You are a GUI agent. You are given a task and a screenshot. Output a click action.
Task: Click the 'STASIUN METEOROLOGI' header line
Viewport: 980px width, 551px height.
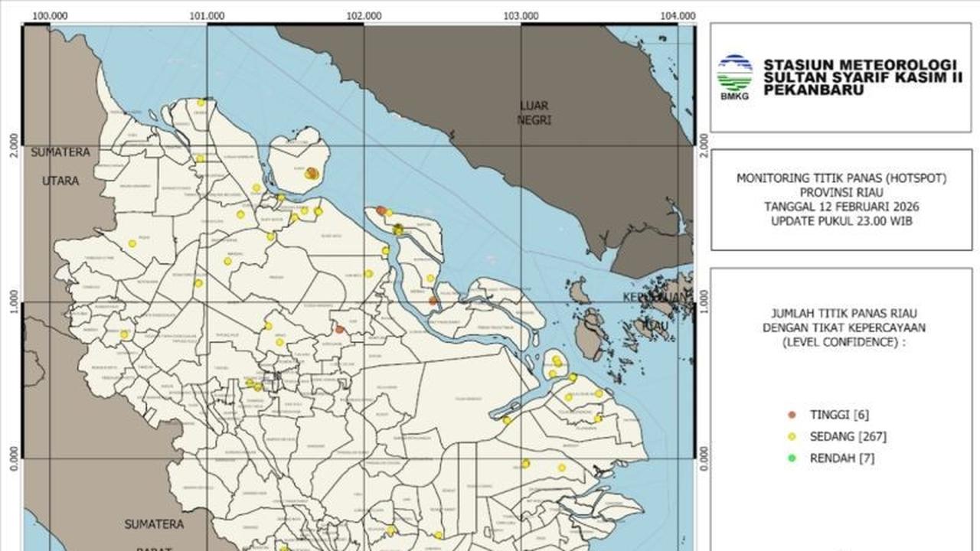[860, 65]
